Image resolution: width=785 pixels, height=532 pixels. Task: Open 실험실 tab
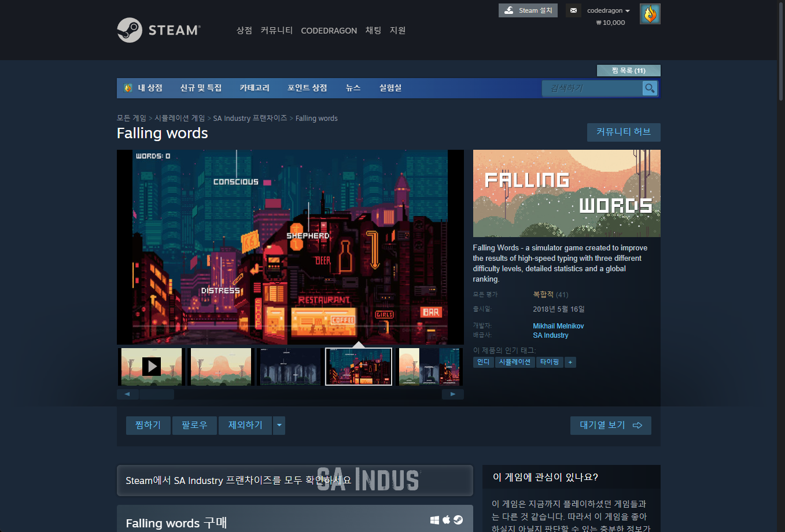390,88
